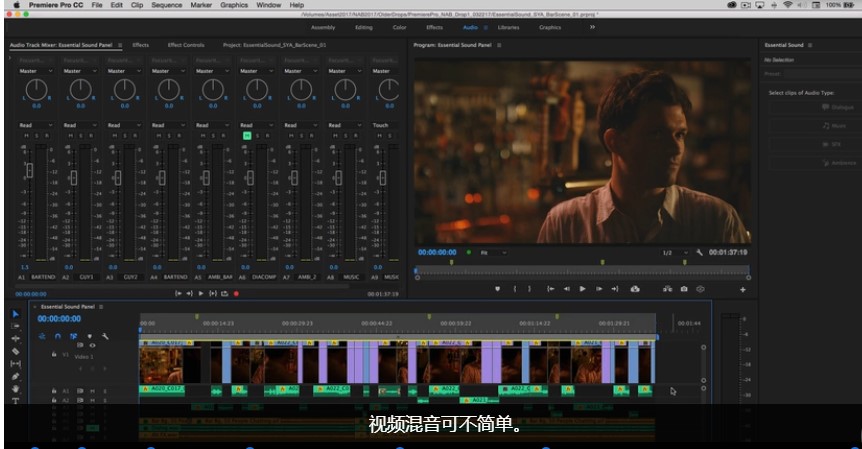This screenshot has width=862, height=449.
Task: Unmute track A6 DIACOMP in mixer
Action: (247, 136)
